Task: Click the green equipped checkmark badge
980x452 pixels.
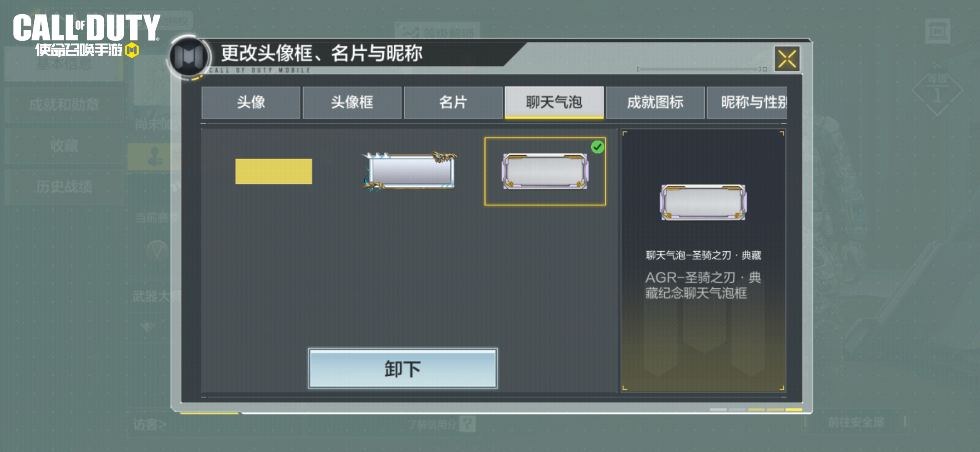Action: 598,147
